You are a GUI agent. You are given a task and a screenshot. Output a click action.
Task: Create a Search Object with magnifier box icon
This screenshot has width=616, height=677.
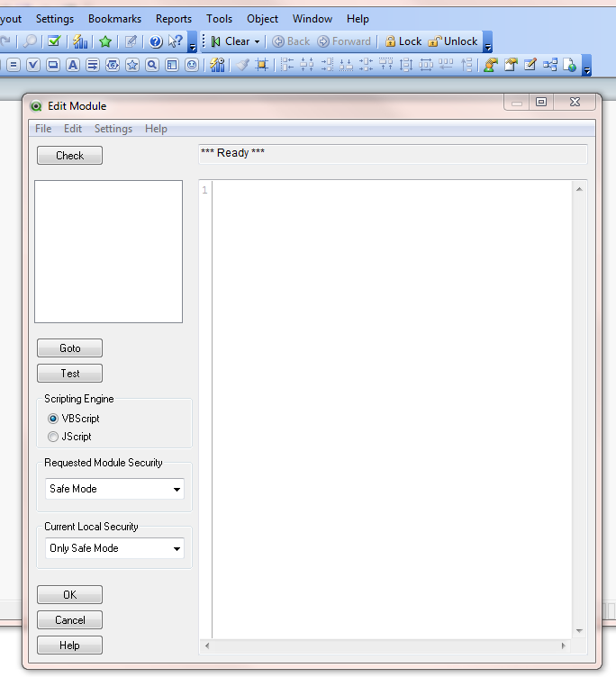[x=152, y=65]
